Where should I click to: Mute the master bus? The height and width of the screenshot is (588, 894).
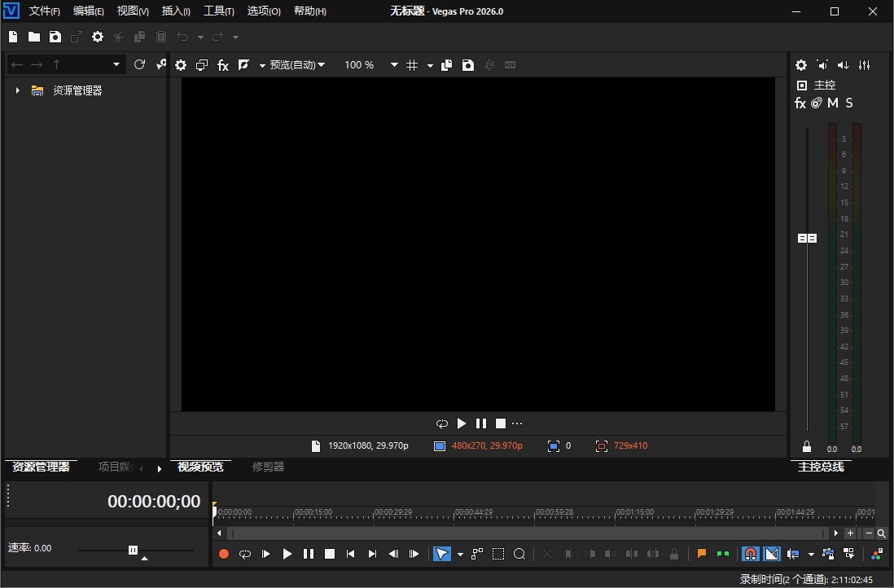pos(833,103)
